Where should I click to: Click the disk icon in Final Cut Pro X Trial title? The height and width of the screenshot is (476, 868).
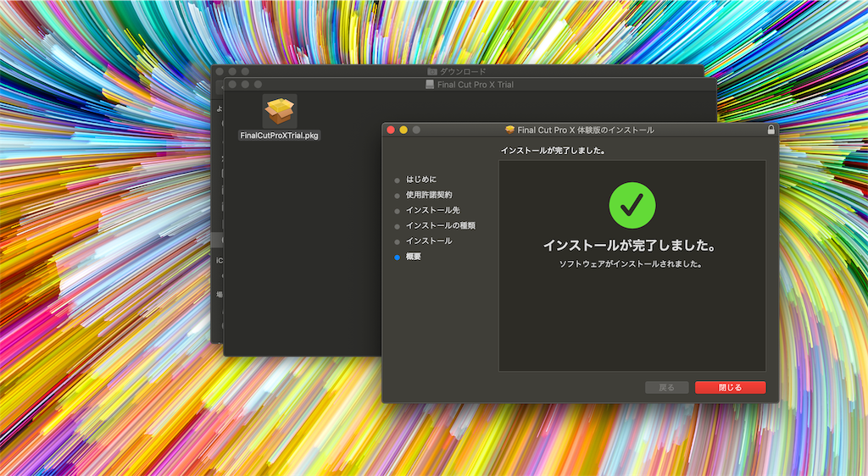pyautogui.click(x=430, y=84)
